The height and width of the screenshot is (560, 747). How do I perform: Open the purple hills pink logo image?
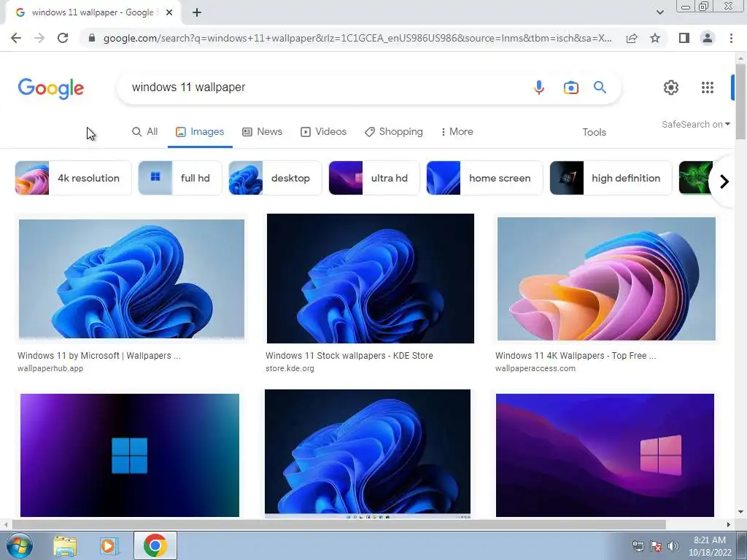(x=605, y=455)
